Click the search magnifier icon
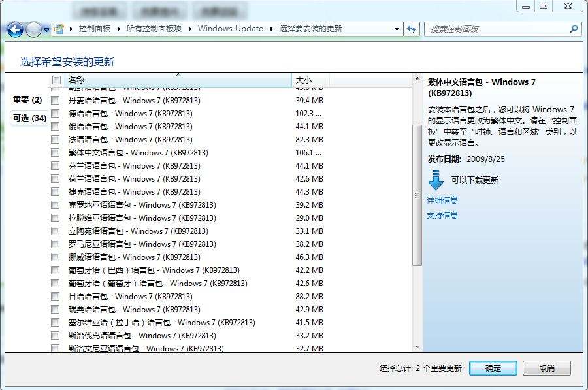The width and height of the screenshot is (588, 390). [574, 29]
